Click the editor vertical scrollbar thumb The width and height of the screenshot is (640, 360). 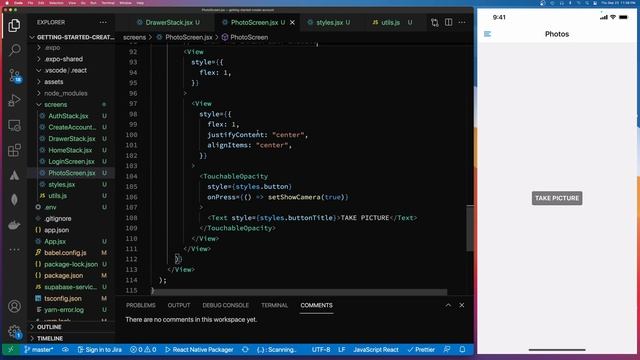470,229
